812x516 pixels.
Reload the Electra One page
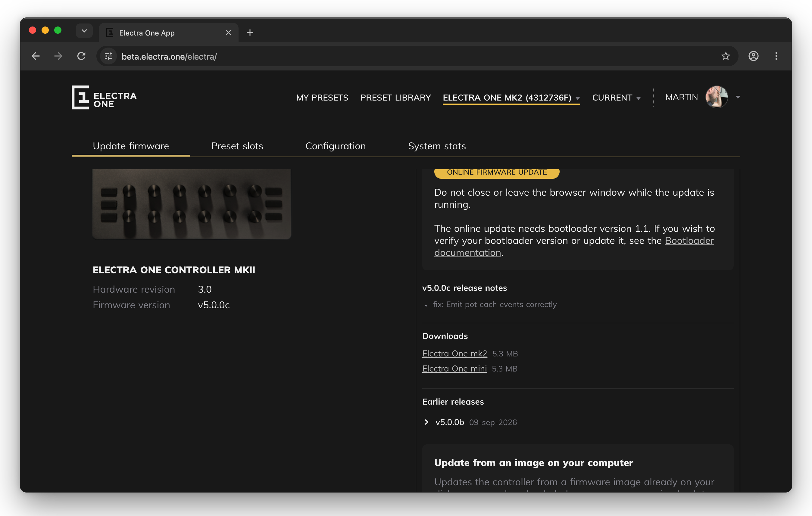81,56
